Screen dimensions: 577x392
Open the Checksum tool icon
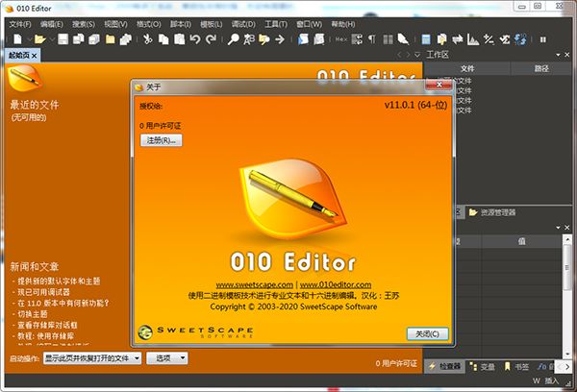(x=505, y=39)
